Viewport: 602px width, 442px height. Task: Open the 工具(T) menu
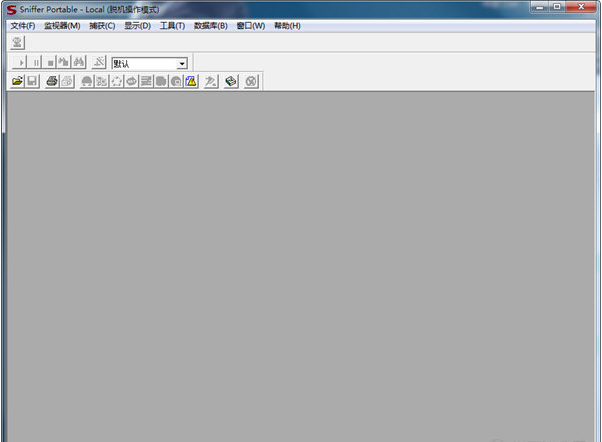coord(172,26)
